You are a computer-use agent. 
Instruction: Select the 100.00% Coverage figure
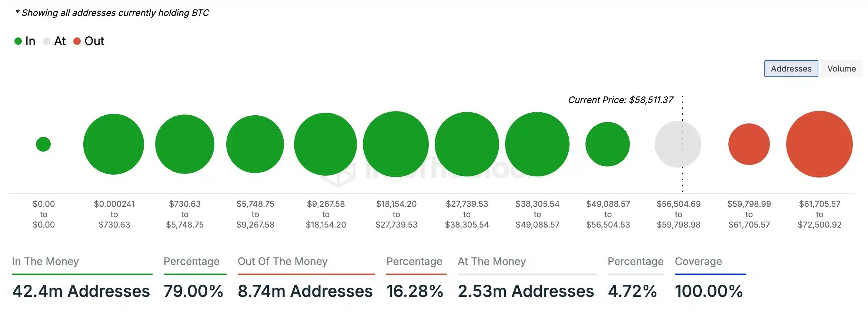click(708, 292)
